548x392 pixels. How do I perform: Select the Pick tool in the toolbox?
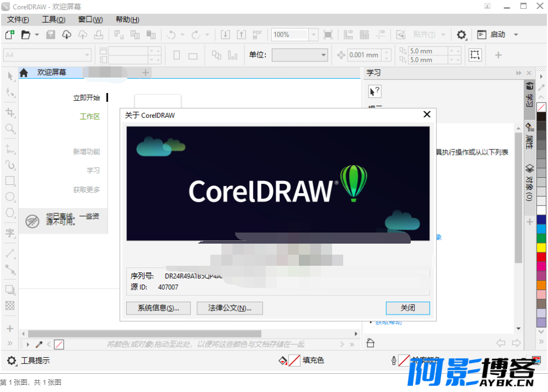[x=10, y=76]
